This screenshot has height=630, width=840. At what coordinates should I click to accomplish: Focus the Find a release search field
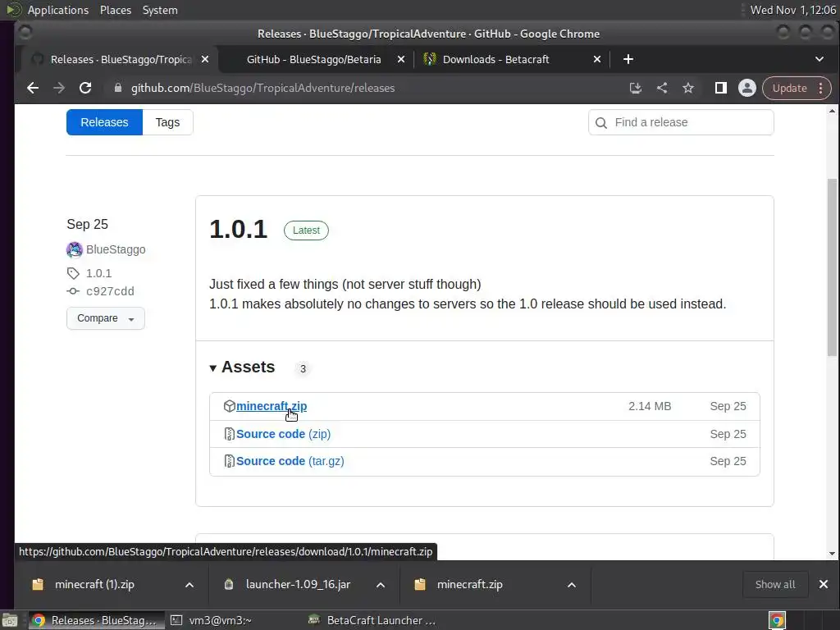tap(681, 123)
